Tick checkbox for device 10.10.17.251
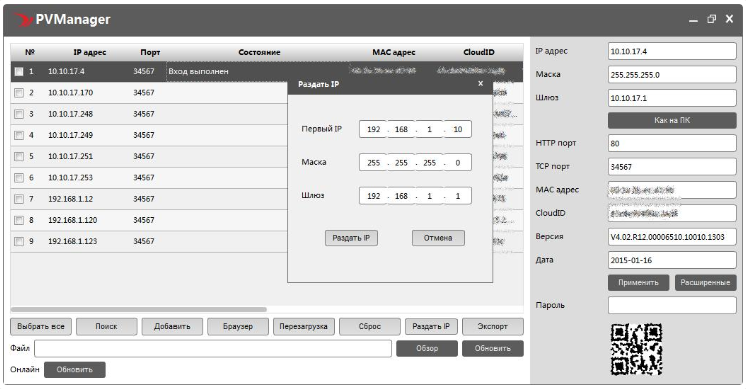The height and width of the screenshot is (389, 746). (x=19, y=156)
